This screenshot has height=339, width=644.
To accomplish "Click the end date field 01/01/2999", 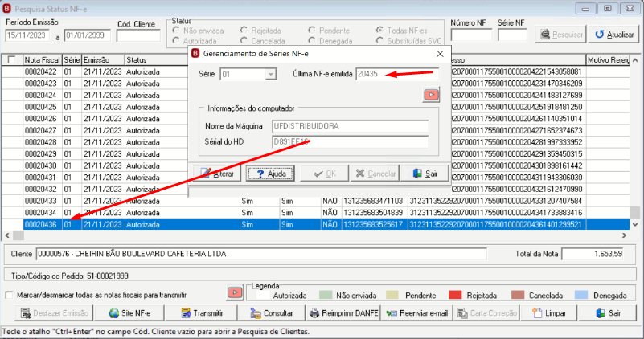I will [88, 35].
